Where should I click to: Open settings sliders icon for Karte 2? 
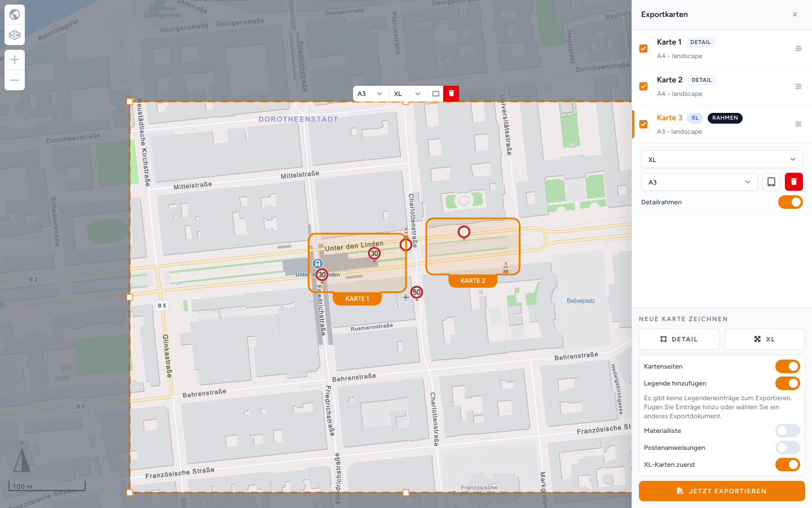[x=798, y=86]
